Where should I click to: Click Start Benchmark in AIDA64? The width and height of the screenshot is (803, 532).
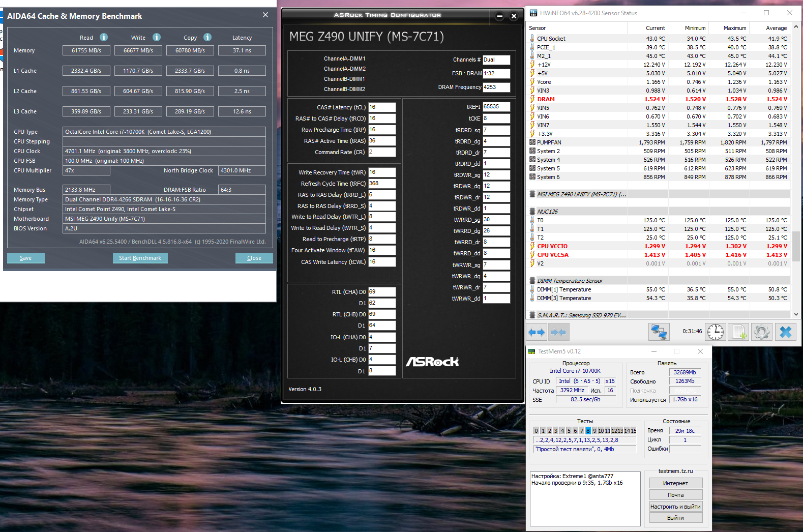coord(140,258)
